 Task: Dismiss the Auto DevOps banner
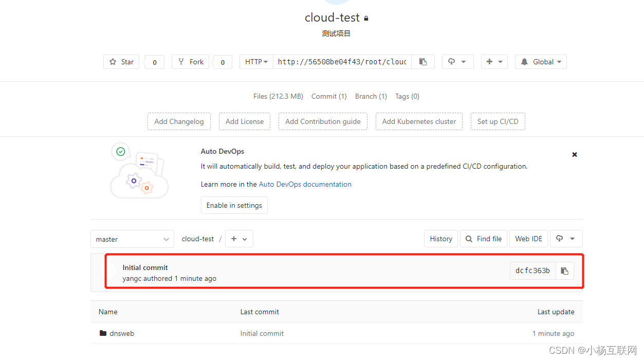[574, 154]
